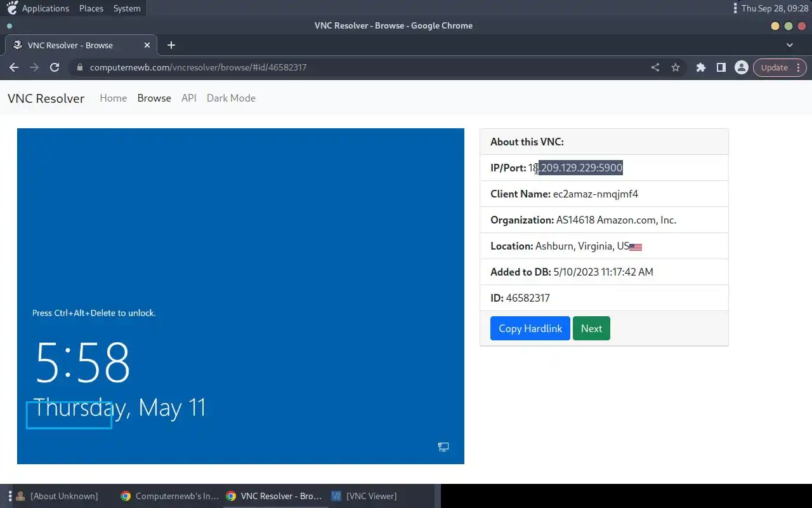The height and width of the screenshot is (508, 812).
Task: Click Added to DB date value
Action: coord(603,272)
